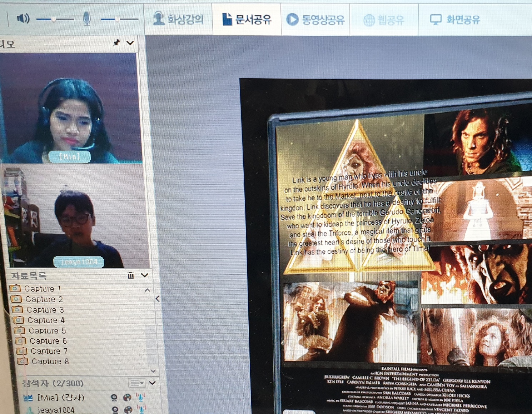Select Capture 3 in the file list
The image size is (532, 414).
coord(45,310)
